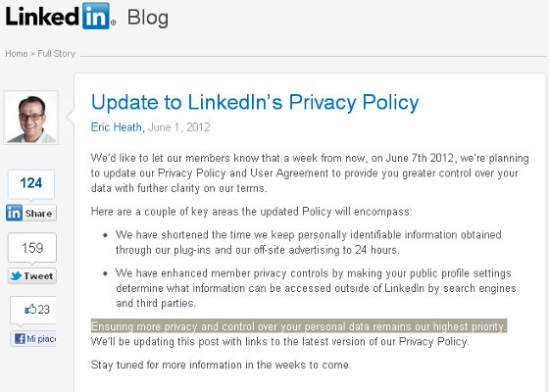Tweet this post with the Tweet button
The width and height of the screenshot is (549, 392).
pos(32,276)
